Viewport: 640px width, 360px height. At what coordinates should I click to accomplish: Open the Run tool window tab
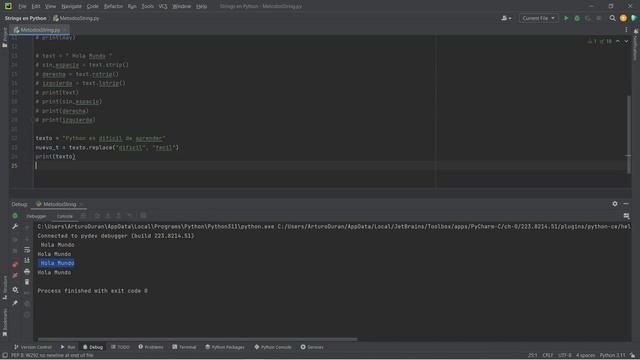[68, 347]
